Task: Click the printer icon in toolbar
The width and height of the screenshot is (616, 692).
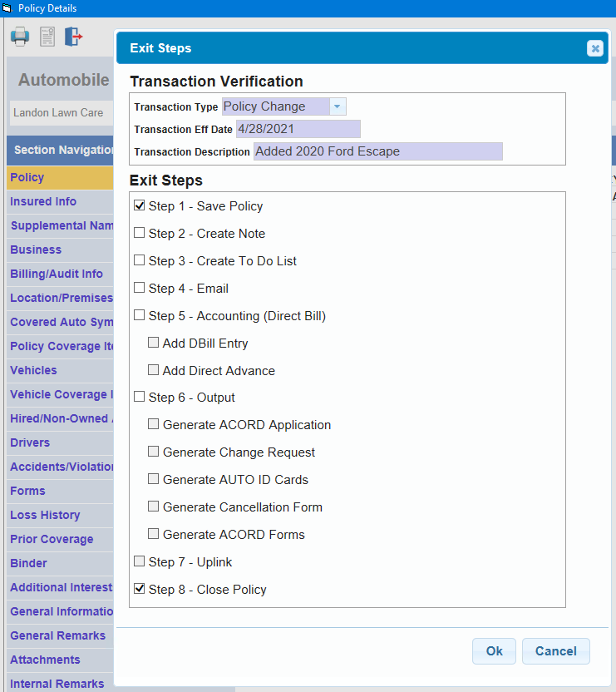Action: click(20, 37)
